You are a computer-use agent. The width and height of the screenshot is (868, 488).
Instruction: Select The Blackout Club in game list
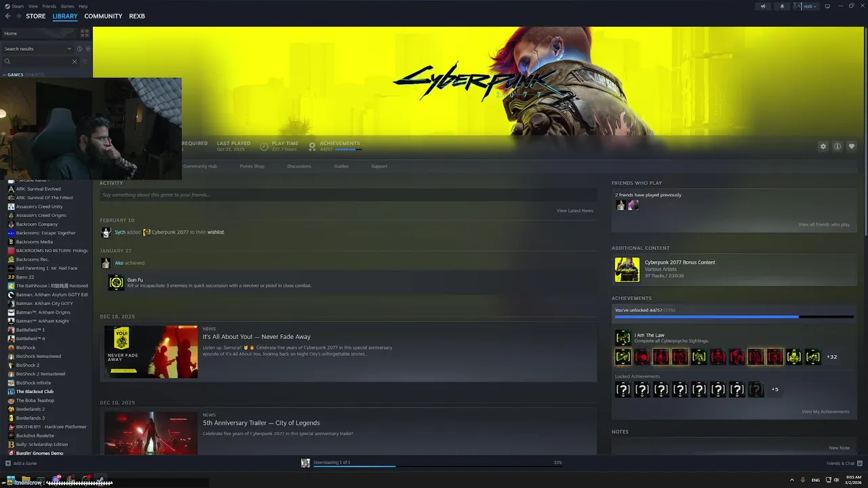[35, 392]
